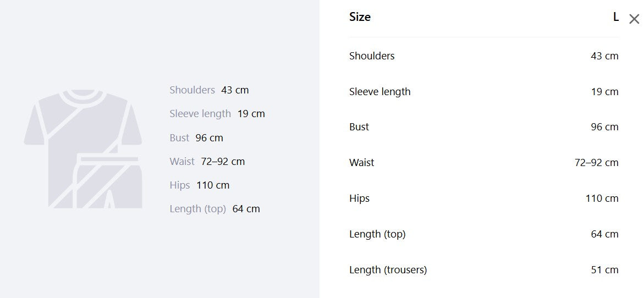Screen dimensions: 644x298
Task: Select Length (top) row in the table
Action: click(484, 234)
